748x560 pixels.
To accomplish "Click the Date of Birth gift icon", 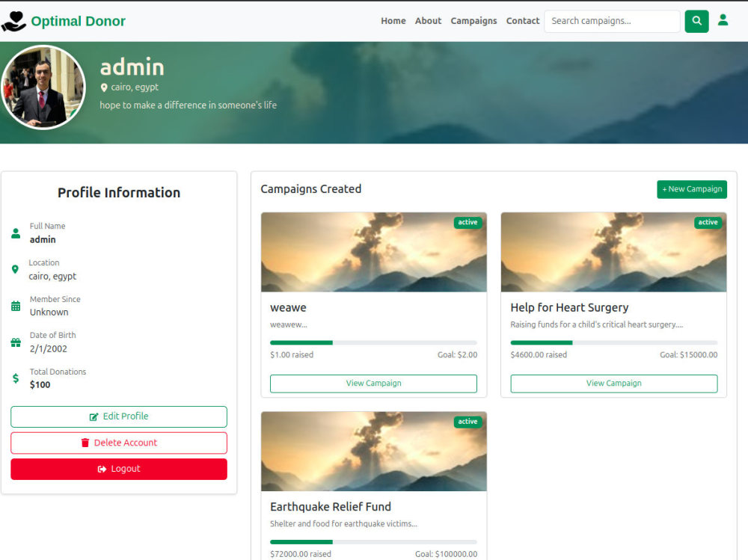I will [x=16, y=342].
